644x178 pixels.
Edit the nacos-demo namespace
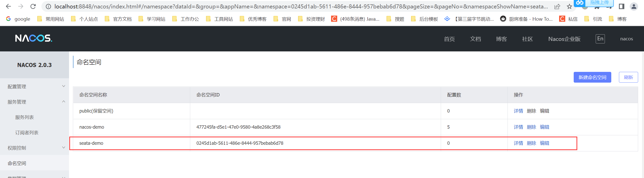click(x=544, y=127)
